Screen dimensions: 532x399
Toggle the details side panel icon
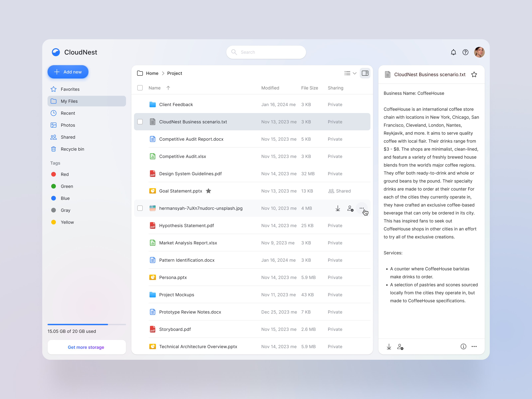(365, 73)
